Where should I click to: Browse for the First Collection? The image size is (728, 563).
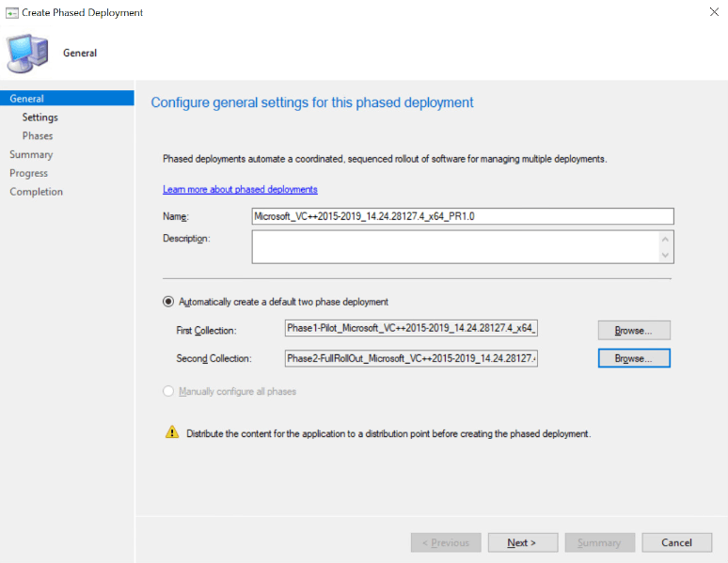point(633,330)
